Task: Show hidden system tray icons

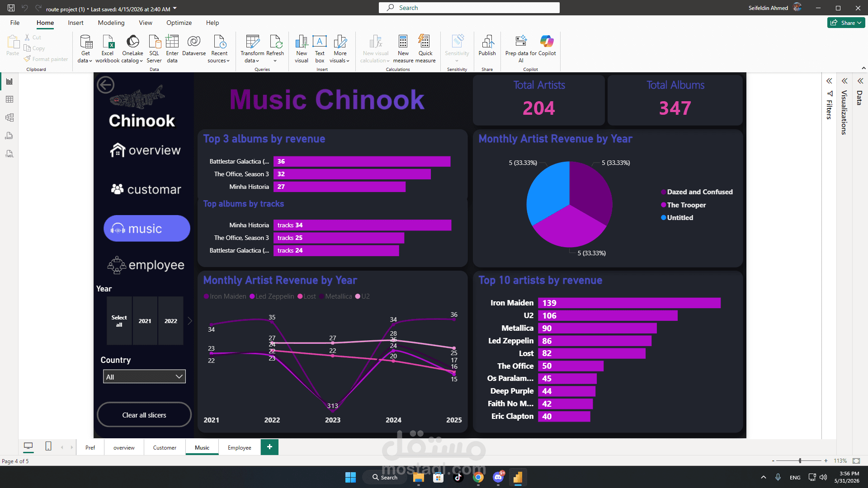Action: pyautogui.click(x=764, y=477)
